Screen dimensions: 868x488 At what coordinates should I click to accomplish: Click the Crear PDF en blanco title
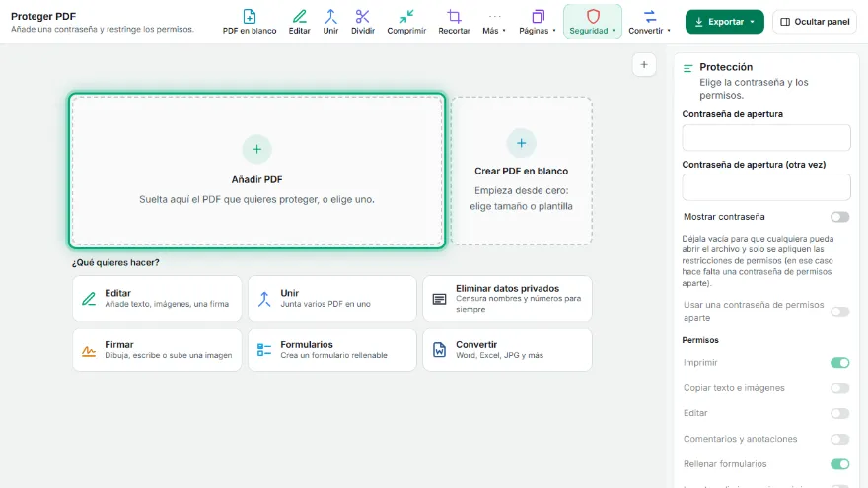coord(521,171)
